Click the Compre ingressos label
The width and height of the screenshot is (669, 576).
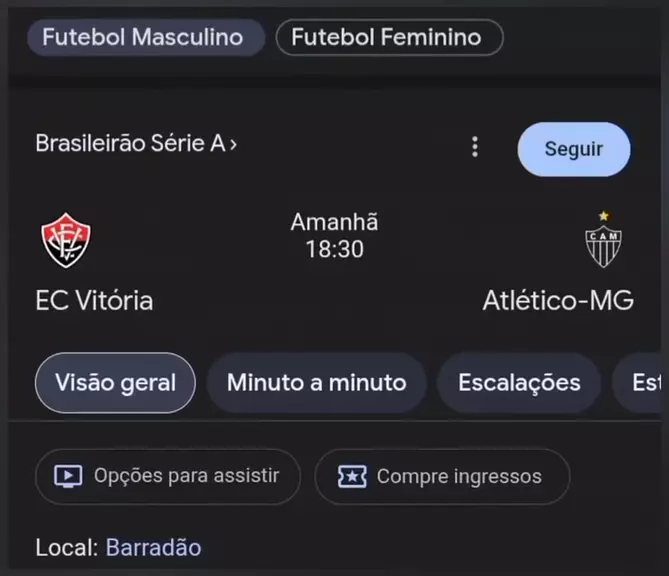pyautogui.click(x=458, y=477)
